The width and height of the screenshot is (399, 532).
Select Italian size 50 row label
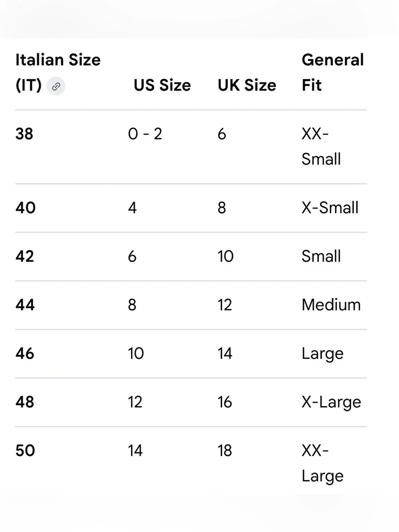point(25,451)
